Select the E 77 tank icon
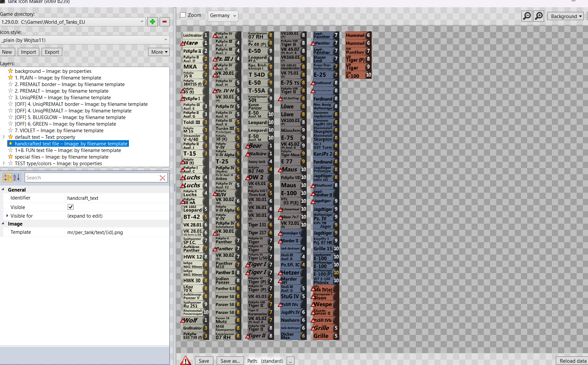588x365 pixels. (293, 162)
